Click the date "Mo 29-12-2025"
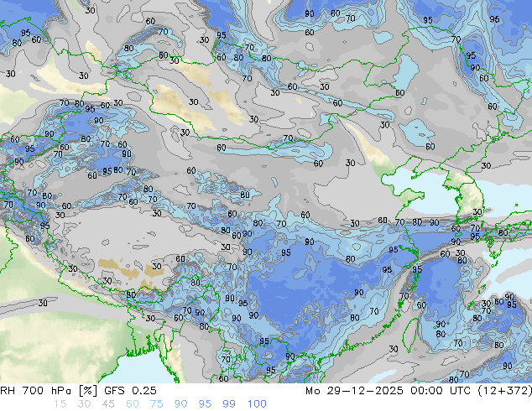 [x=354, y=391]
